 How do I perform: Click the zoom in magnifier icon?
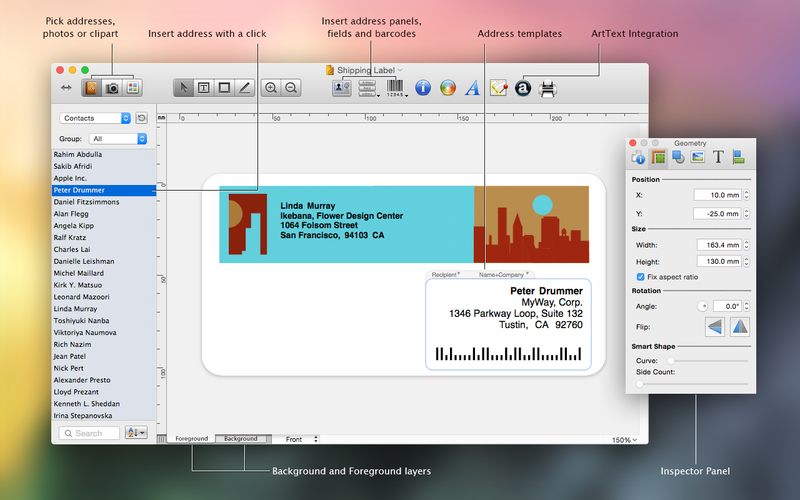(271, 88)
